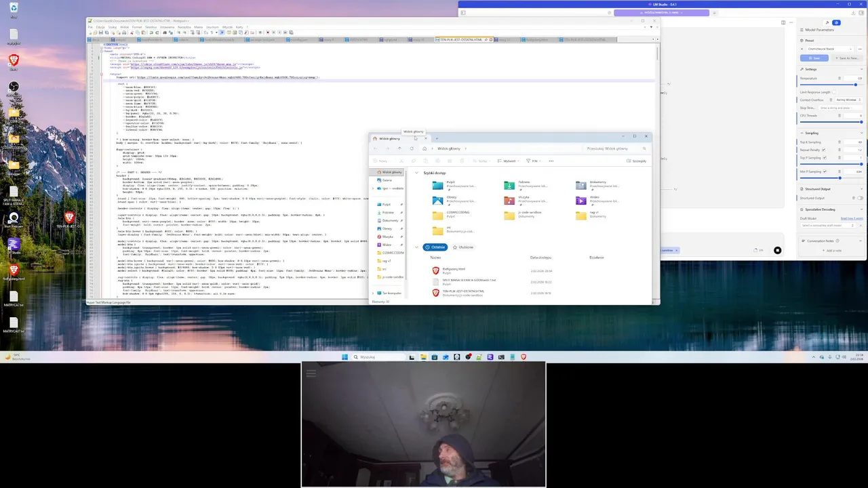Screen dimensions: 868x488
Task: Enable the Structured Output switch
Action: [859, 198]
